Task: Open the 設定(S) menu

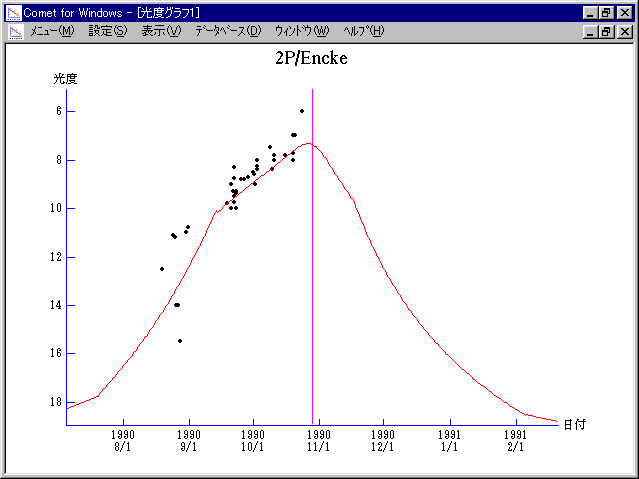Action: click(x=108, y=31)
